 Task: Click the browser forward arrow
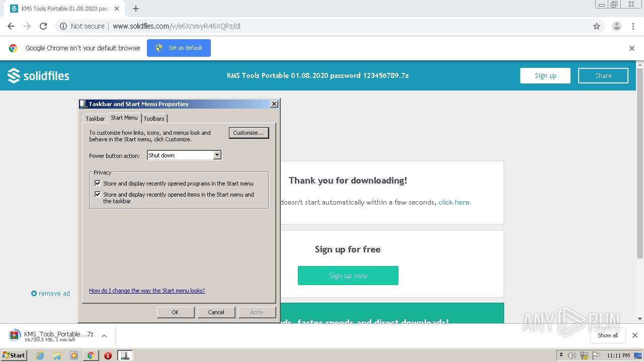(x=27, y=26)
